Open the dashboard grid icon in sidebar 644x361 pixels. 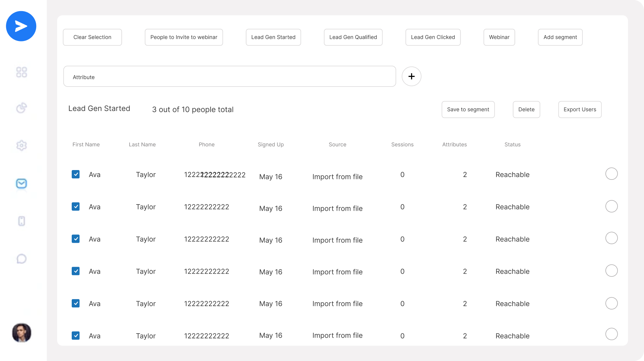tap(21, 72)
